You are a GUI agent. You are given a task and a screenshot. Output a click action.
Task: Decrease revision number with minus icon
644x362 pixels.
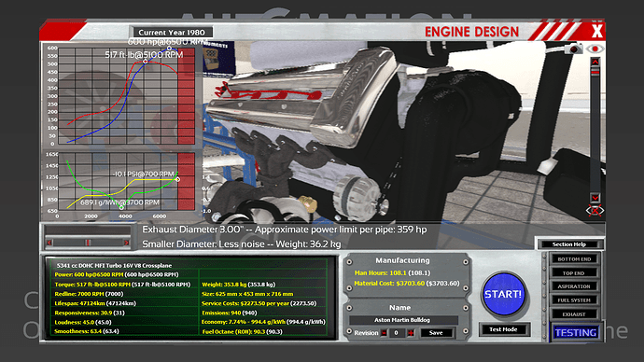384,333
